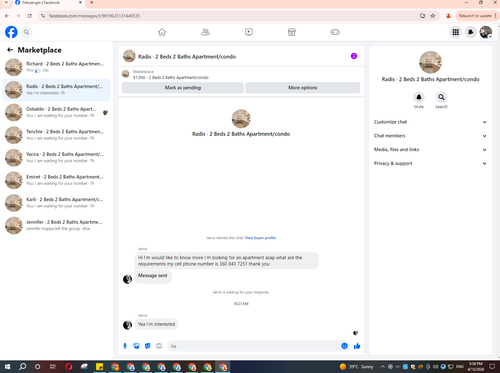Mute this chat with the bell icon
500x373 pixels.
(419, 97)
